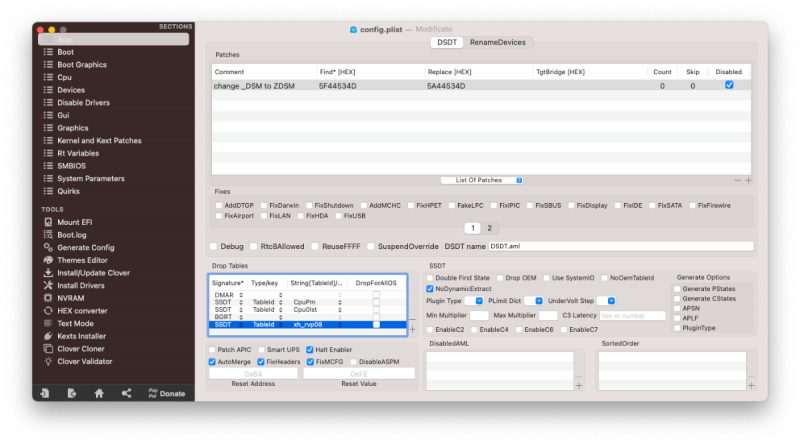Screen dimensions: 800x444
Task: Add a DisabledAML entry with plus
Action: click(x=579, y=386)
